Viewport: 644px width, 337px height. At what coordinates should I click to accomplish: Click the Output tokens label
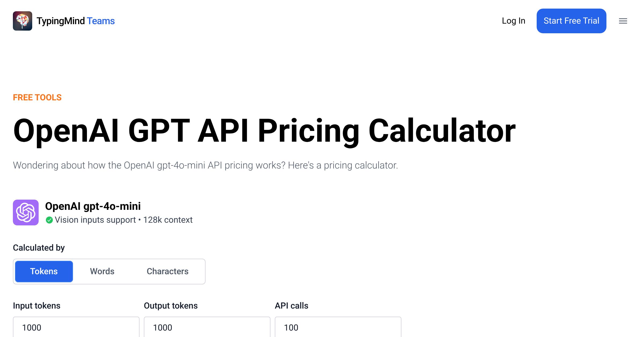[171, 306]
